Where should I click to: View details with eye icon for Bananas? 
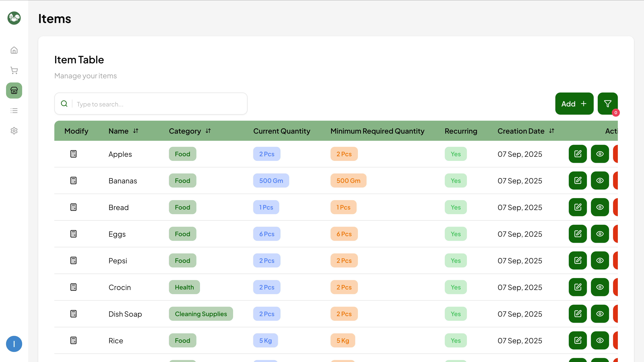(x=600, y=180)
